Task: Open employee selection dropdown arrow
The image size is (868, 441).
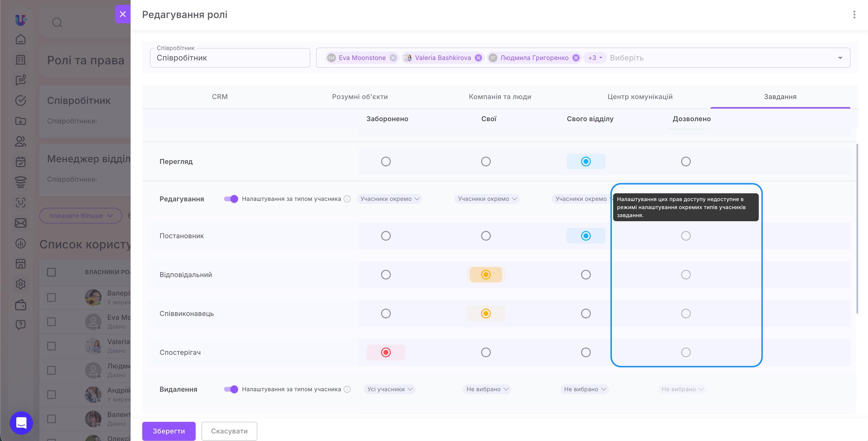Action: [840, 58]
